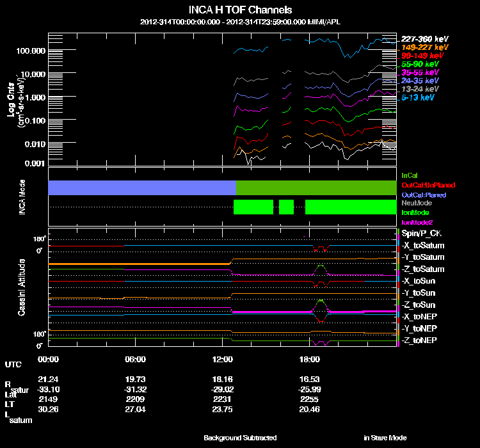Click the 12:00 UTC time label

coord(222,359)
